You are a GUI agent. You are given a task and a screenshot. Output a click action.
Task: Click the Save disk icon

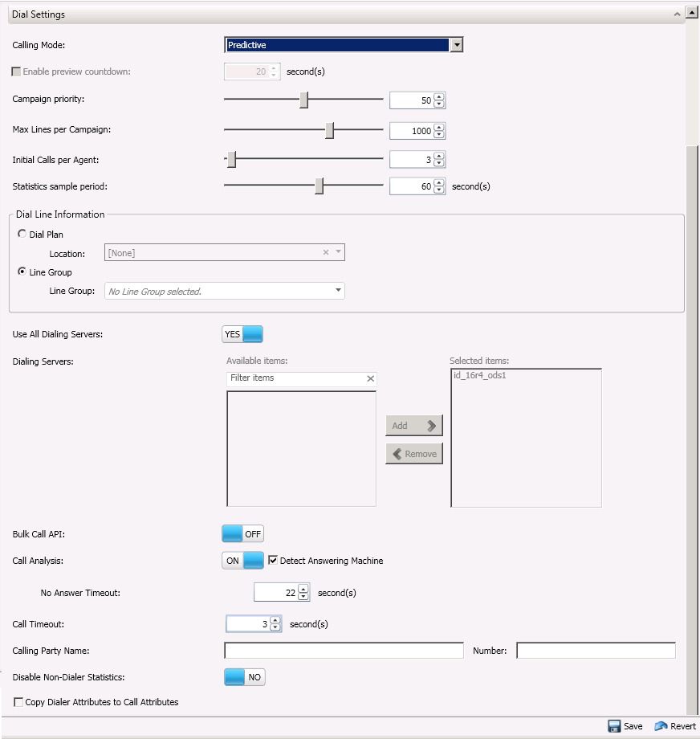click(614, 726)
